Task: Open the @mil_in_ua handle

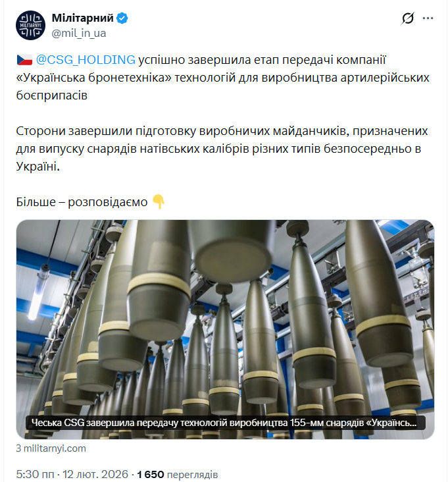Action: 79,33
